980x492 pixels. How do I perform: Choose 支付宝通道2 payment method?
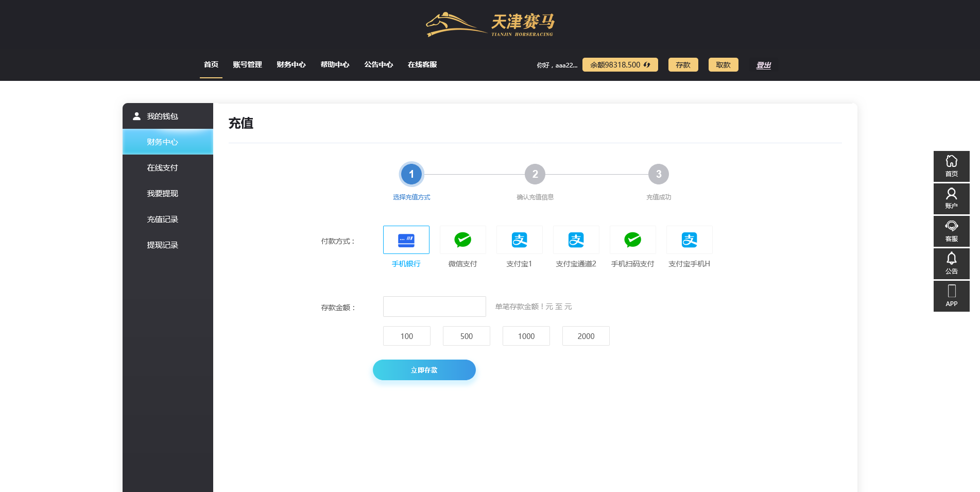576,240
